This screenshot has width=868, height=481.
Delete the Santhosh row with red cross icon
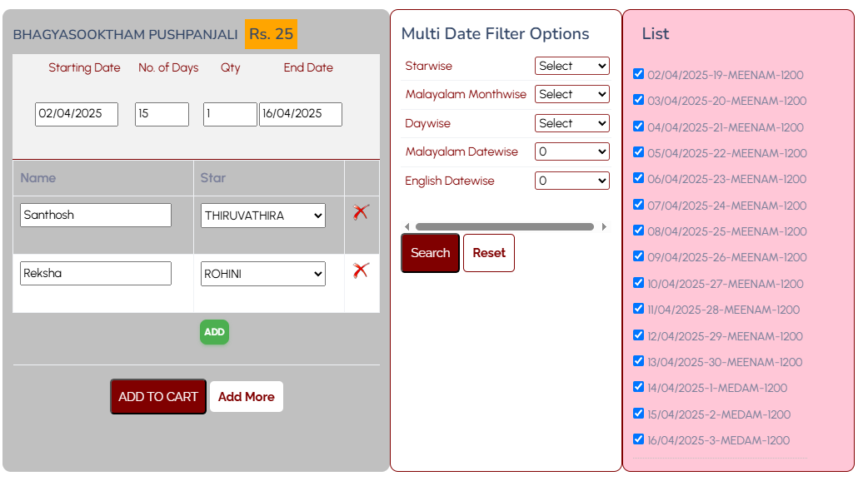click(361, 212)
